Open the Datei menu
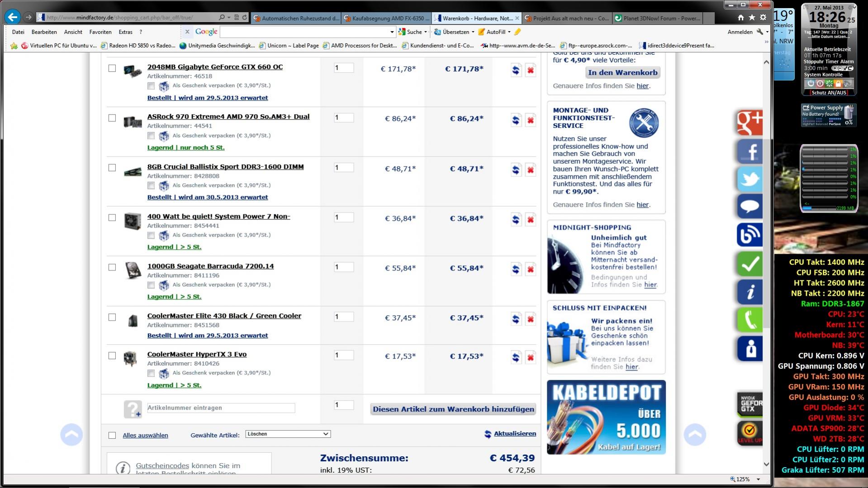 (18, 32)
